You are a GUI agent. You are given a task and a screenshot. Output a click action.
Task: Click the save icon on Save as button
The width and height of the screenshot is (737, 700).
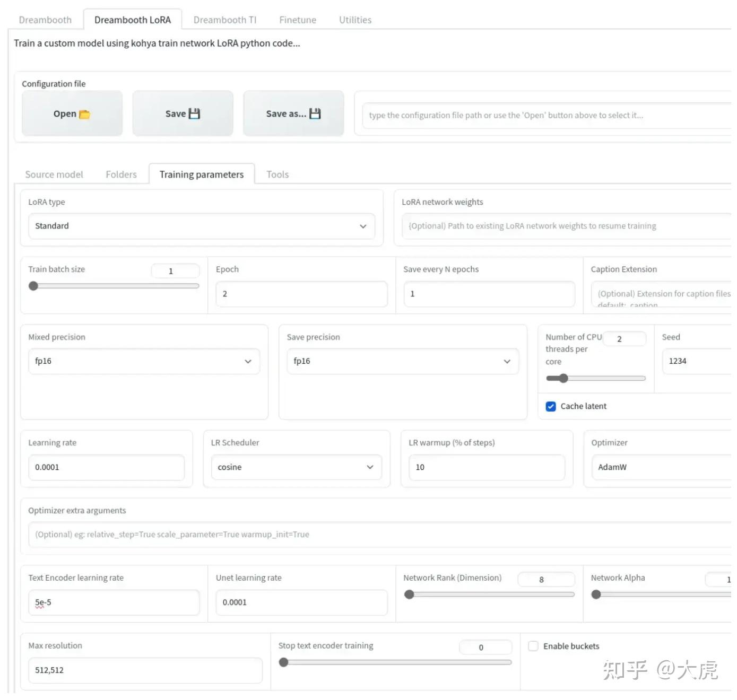[x=314, y=113]
